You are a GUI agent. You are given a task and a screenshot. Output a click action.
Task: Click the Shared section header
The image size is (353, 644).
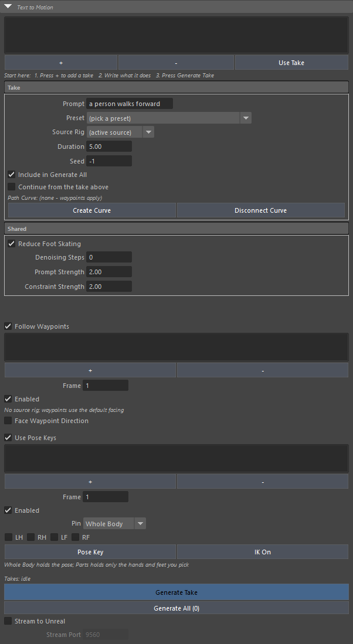[176, 229]
